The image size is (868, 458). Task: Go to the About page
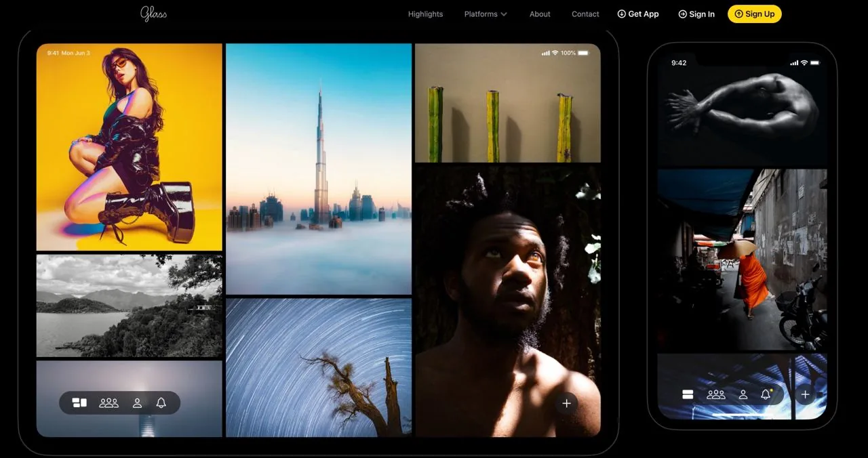coord(540,14)
